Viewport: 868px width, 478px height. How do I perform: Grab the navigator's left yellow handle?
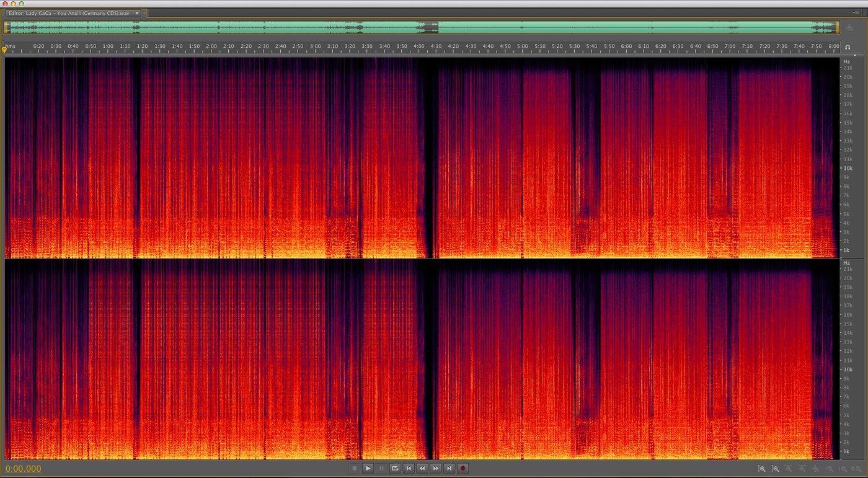pos(6,27)
